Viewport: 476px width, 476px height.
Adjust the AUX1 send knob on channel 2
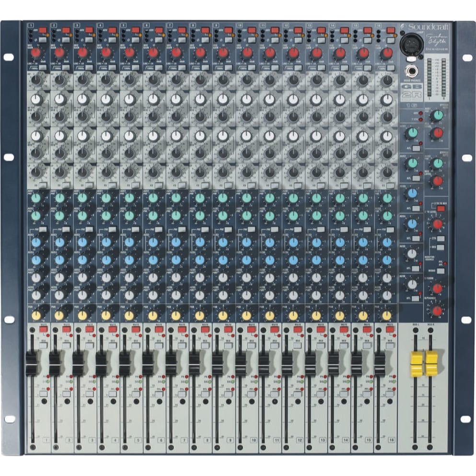tap(60, 198)
